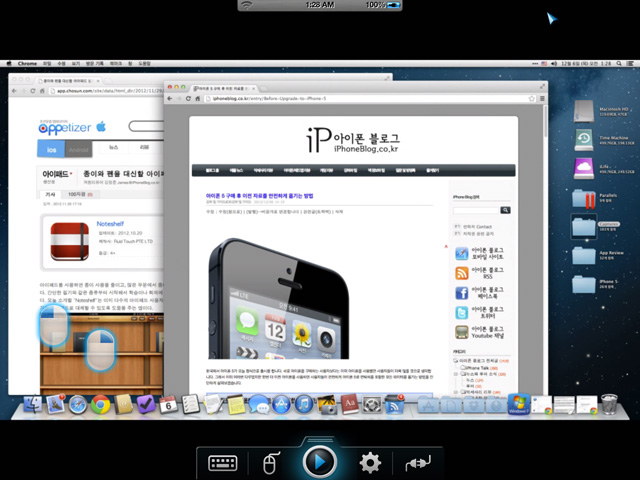Open Notification Center icon in the menu bar
640x480 pixels.
pyautogui.click(x=631, y=63)
